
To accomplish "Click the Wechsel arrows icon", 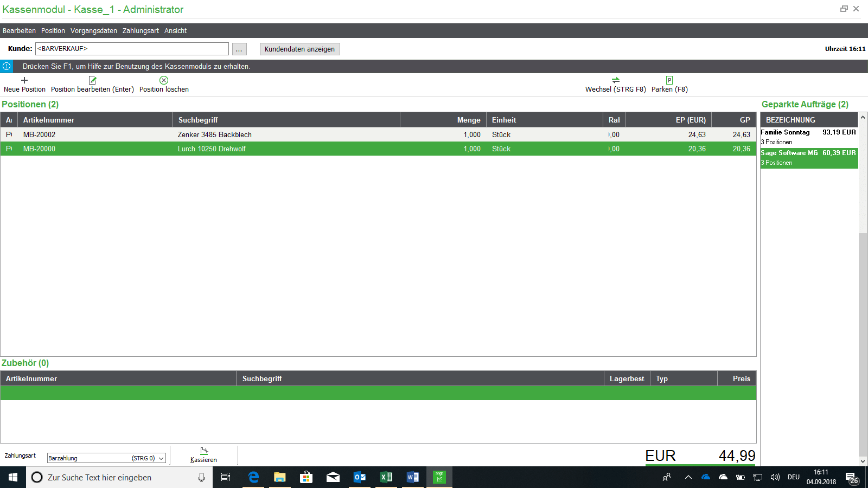I will click(x=615, y=80).
